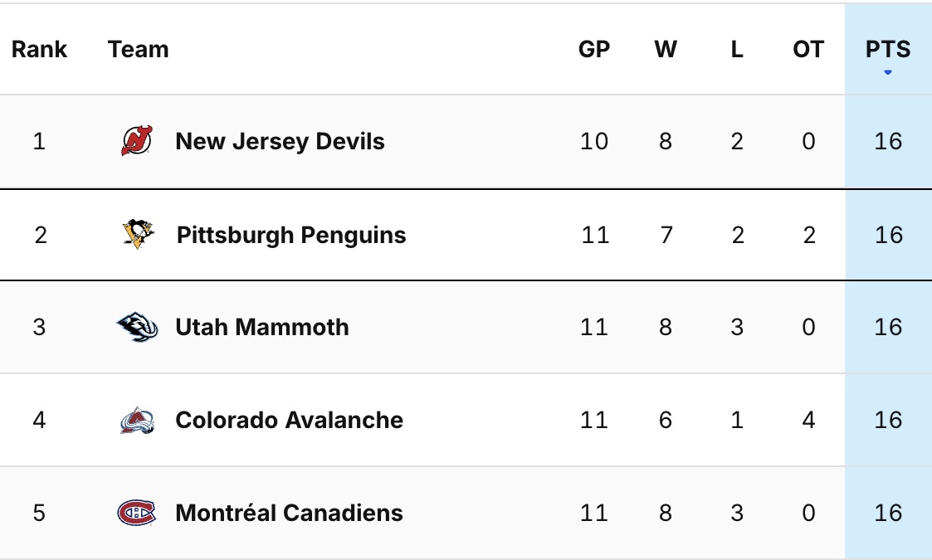Sort by the W wins column
The width and height of the screenshot is (932, 560).
pos(666,50)
